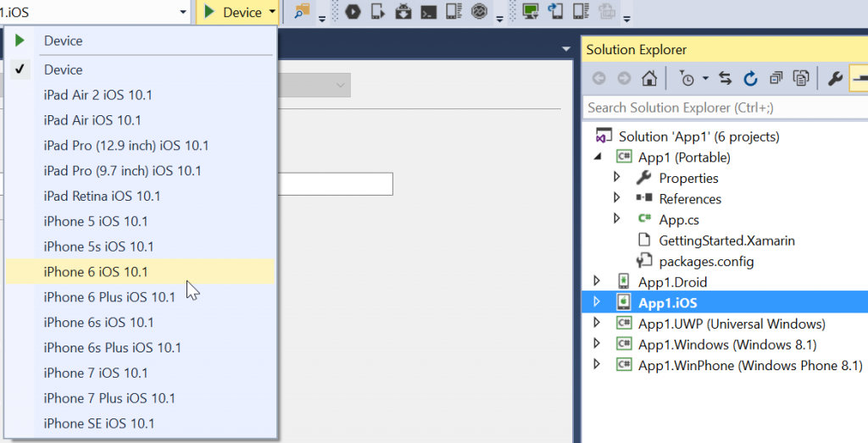Click the packages.config file icon
Image resolution: width=868 pixels, height=443 pixels.
pos(644,261)
